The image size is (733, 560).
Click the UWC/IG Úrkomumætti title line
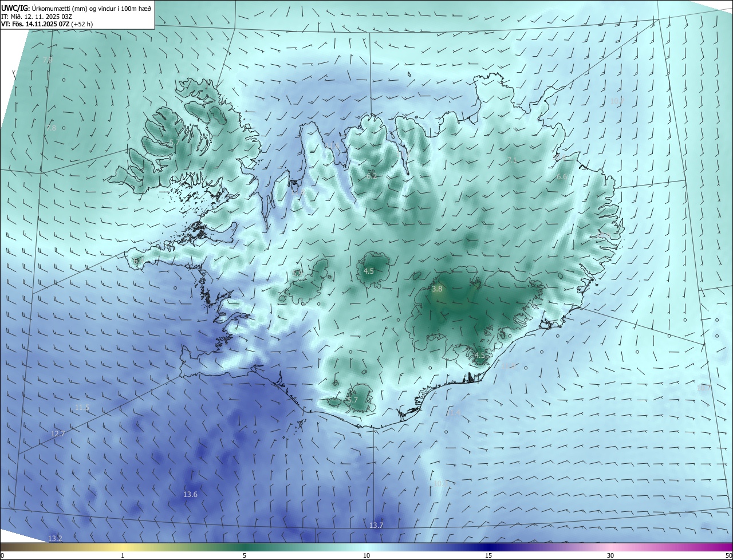point(76,8)
